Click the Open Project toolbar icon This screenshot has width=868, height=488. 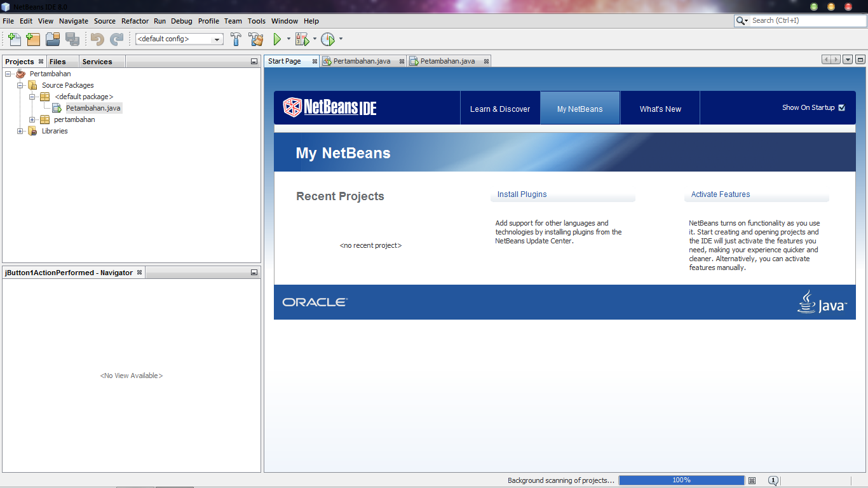click(52, 39)
